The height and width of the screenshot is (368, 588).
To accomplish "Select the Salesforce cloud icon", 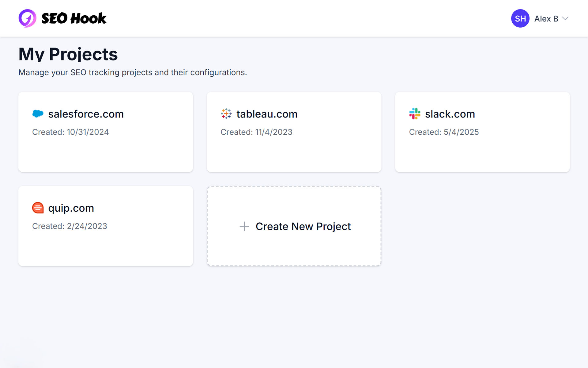I will tap(38, 114).
